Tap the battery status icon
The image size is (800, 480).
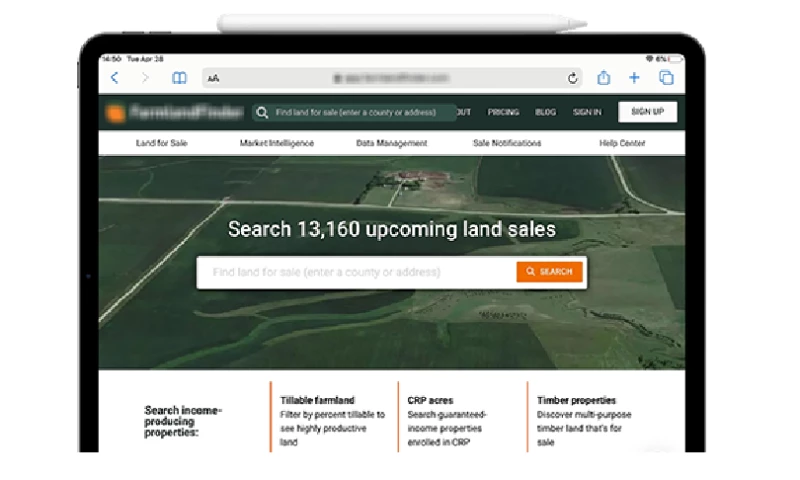(x=676, y=59)
